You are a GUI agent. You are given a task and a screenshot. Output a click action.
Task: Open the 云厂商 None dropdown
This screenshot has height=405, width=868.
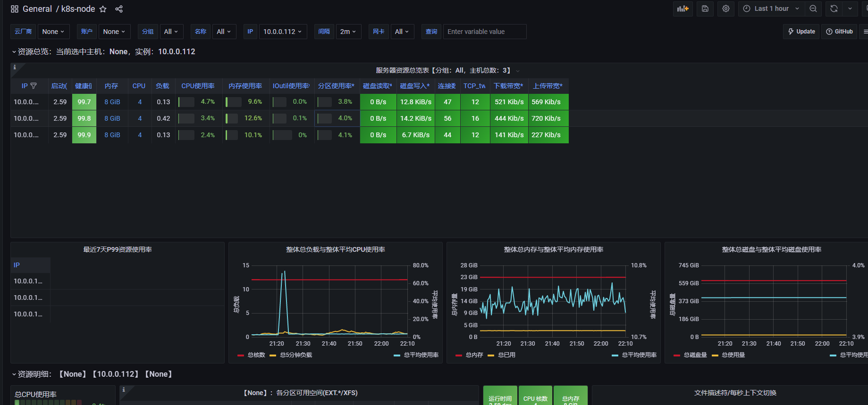pyautogui.click(x=53, y=32)
